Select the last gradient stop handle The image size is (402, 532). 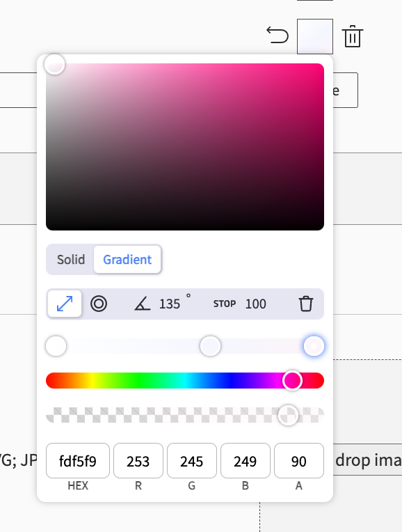click(x=314, y=346)
